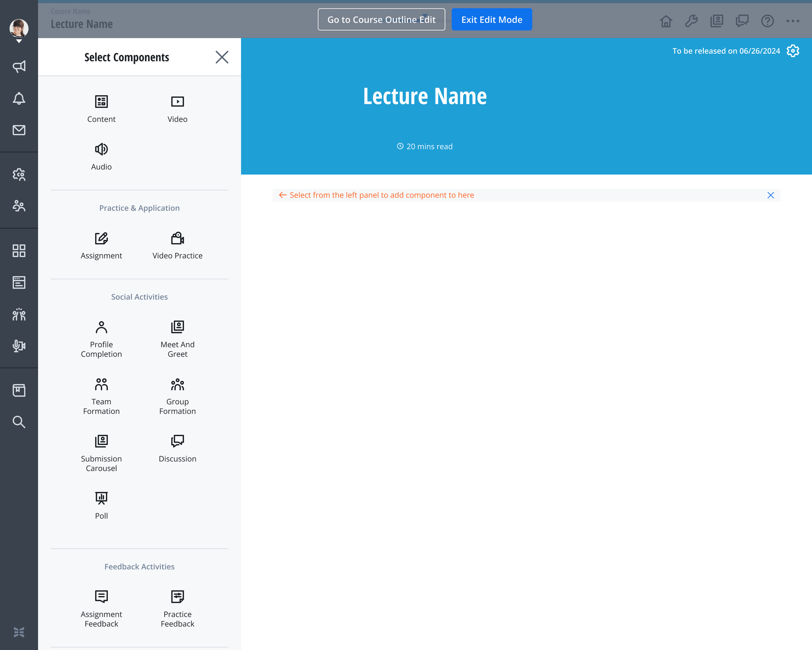
Task: Expand the profile avatar dropdown arrow
Action: 19,41
